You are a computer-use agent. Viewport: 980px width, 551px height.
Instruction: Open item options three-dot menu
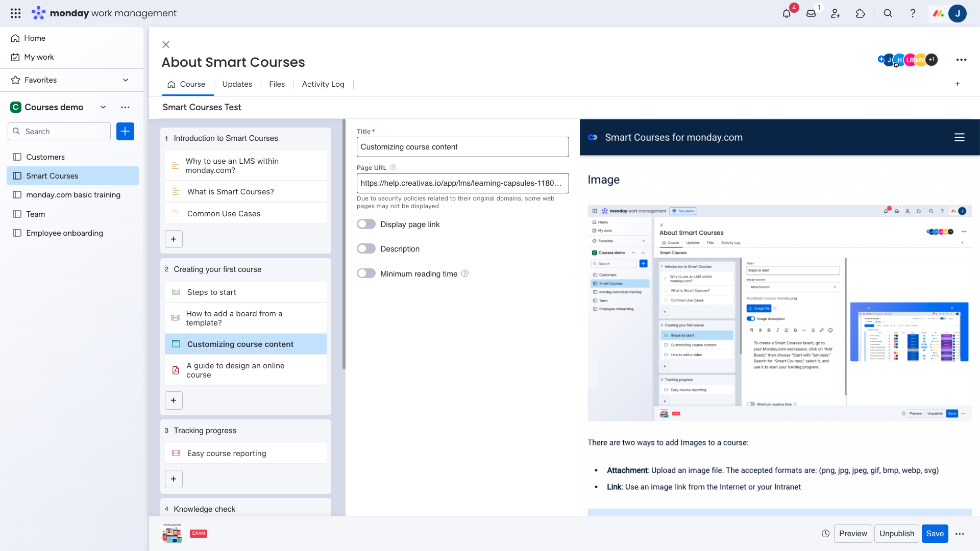[961, 60]
